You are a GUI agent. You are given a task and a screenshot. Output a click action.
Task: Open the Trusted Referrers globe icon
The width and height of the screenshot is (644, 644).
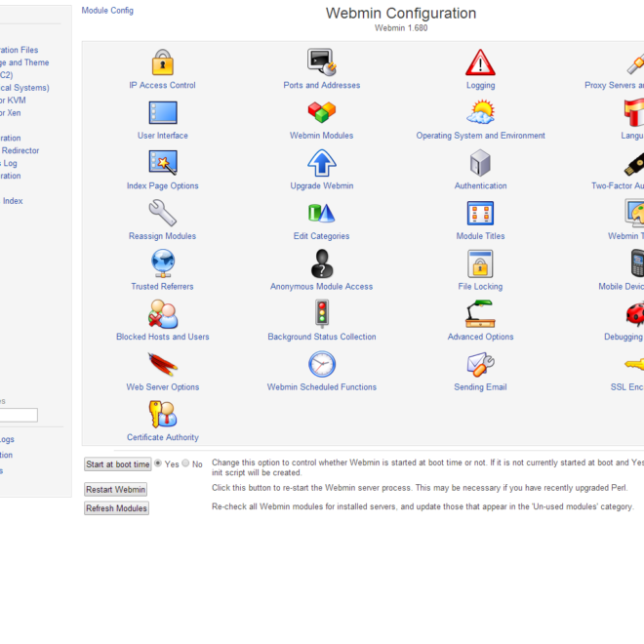pyautogui.click(x=163, y=263)
